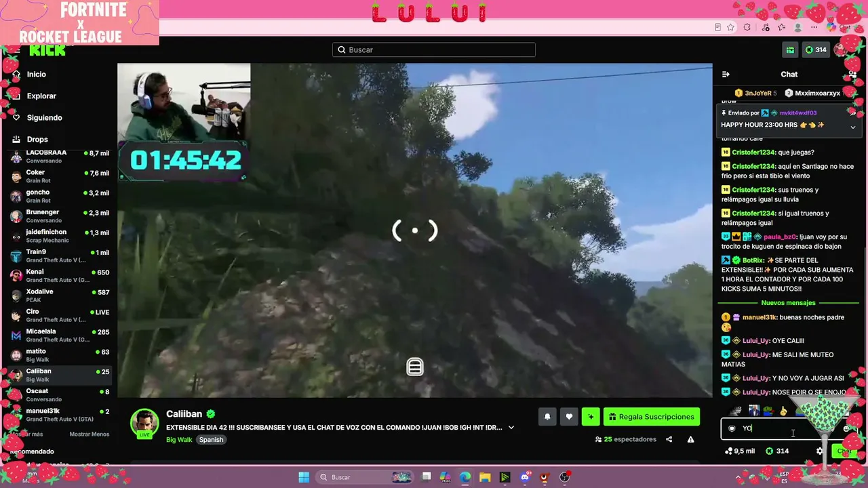Screen dimensions: 868x488
Task: Open Micaelala channel in the sidebar
Action: click(x=60, y=335)
